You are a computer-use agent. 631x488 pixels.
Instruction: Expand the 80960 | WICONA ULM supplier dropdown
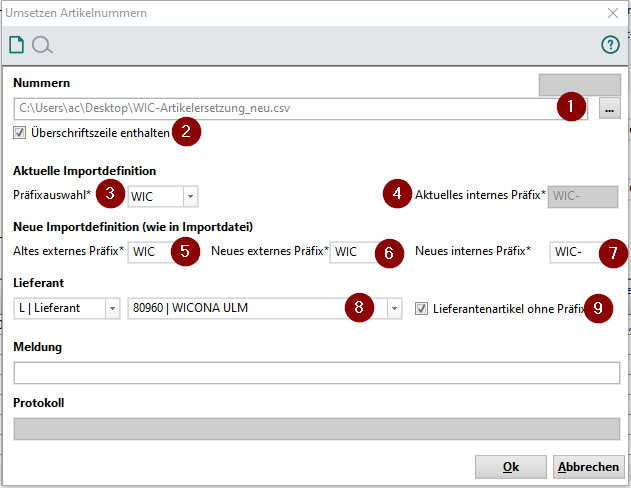394,309
